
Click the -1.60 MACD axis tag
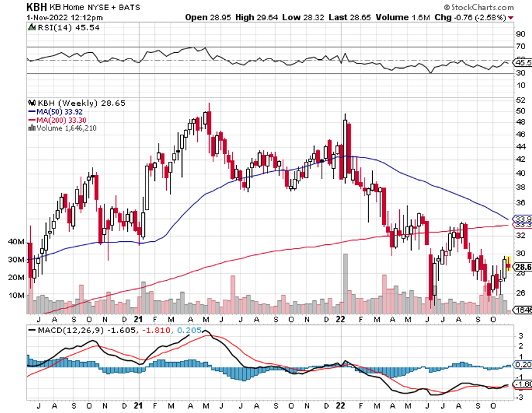tap(523, 384)
